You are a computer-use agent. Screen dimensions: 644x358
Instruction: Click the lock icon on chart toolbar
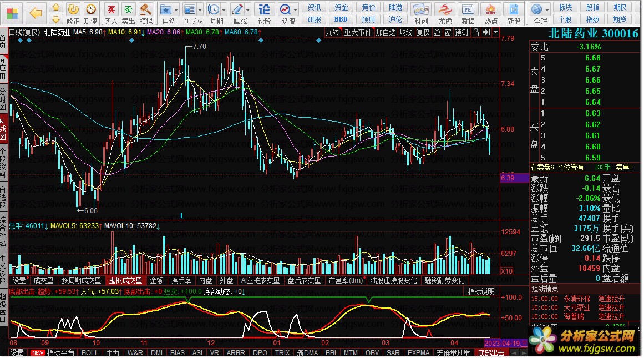click(x=475, y=32)
